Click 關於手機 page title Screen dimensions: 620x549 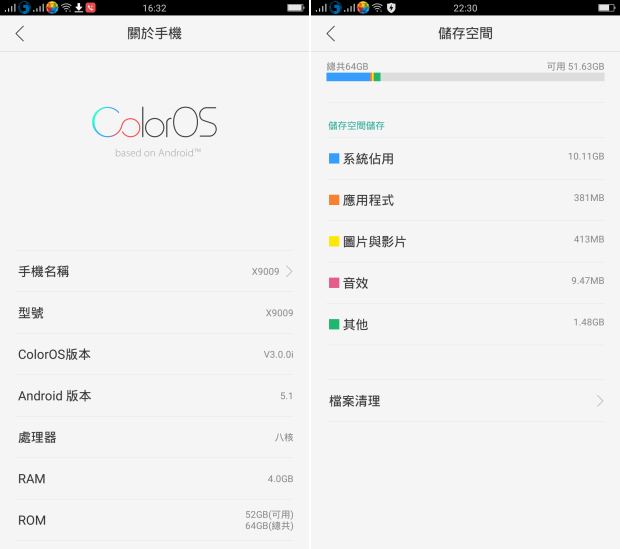coord(154,34)
